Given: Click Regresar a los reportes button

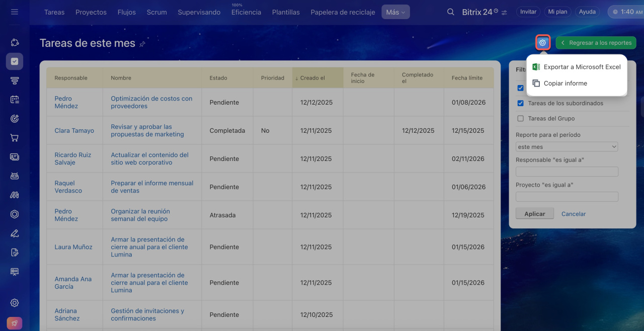Looking at the screenshot, I should pyautogui.click(x=596, y=43).
